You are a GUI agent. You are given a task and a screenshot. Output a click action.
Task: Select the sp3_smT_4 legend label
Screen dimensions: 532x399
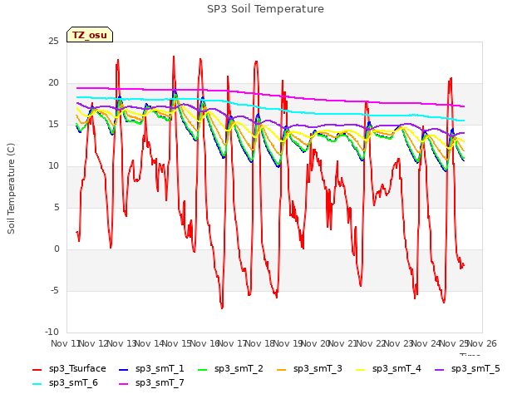click(x=397, y=368)
